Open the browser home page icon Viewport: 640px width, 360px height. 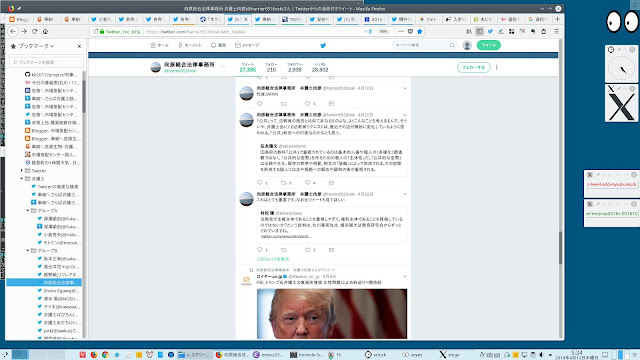tap(45, 31)
